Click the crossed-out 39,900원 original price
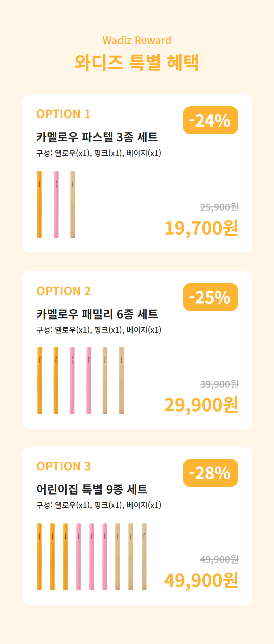 219,384
